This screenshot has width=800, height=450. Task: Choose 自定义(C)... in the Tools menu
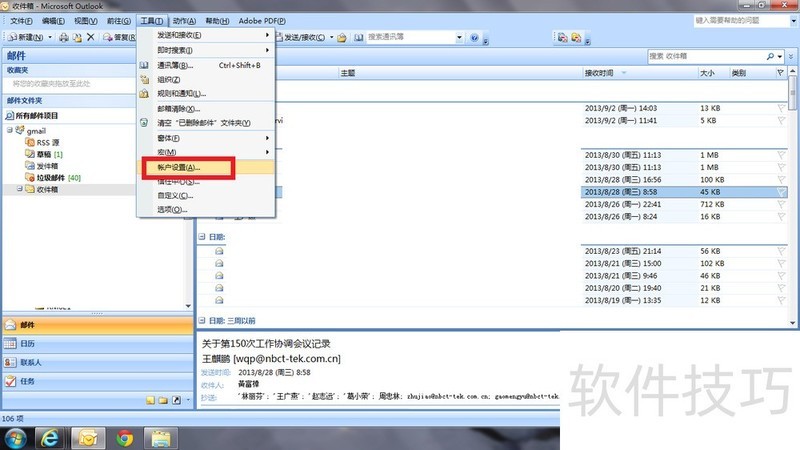point(206,195)
